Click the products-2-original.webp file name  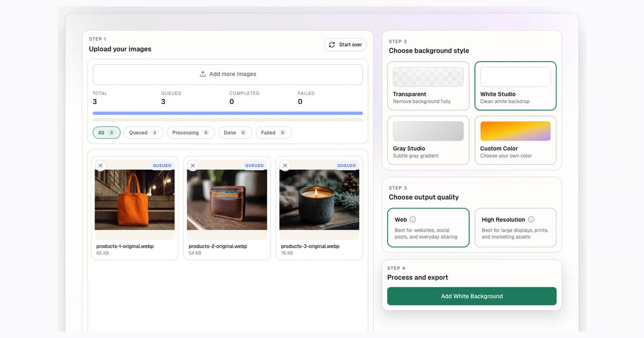pyautogui.click(x=218, y=246)
